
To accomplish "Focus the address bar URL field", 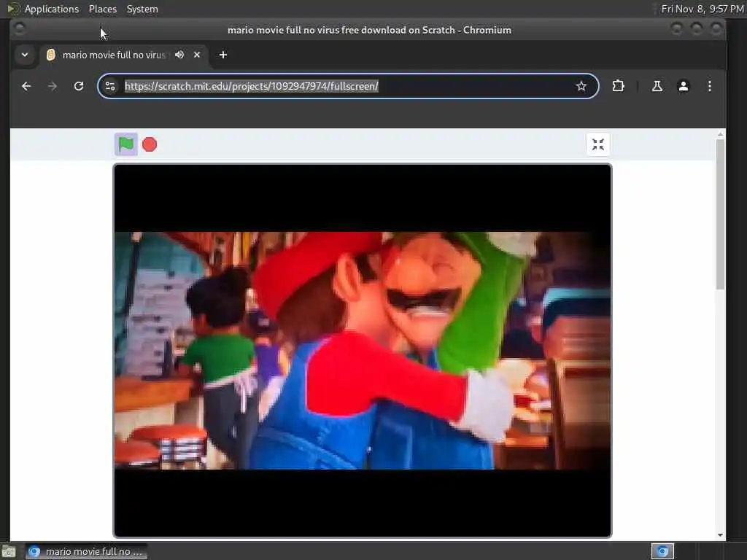I will tap(348, 86).
